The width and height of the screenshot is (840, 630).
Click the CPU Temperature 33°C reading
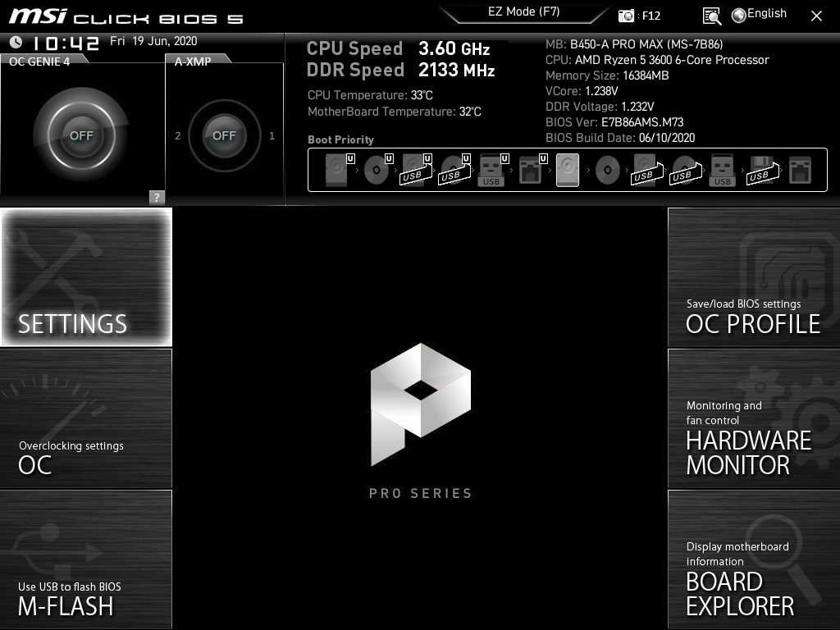pos(370,95)
